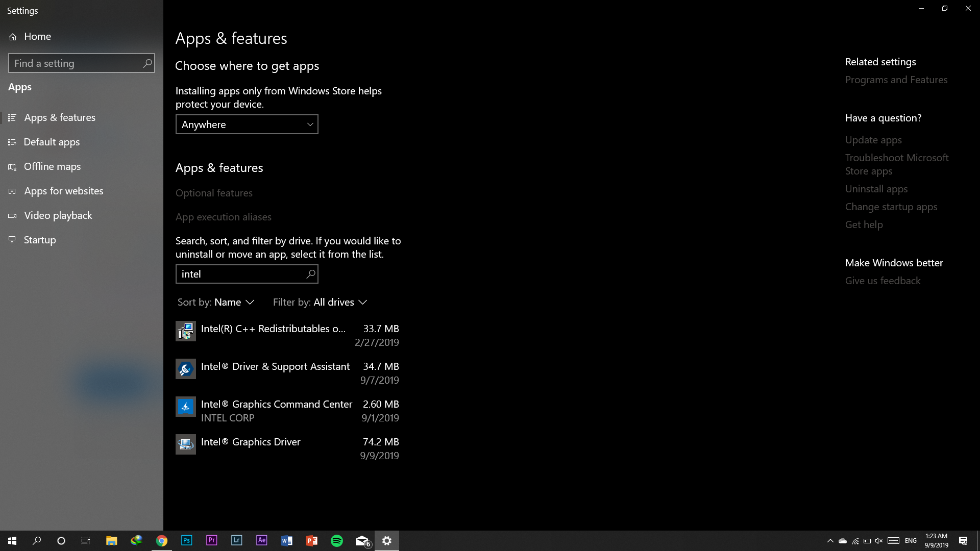This screenshot has height=551, width=980.
Task: Click the Home icon in the sidebar
Action: click(x=13, y=37)
